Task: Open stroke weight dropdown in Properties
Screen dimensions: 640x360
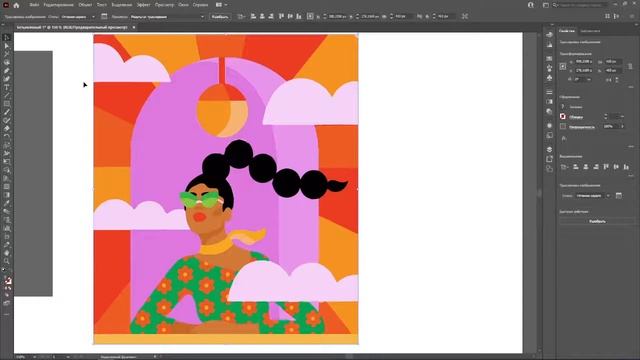Action: pos(622,117)
